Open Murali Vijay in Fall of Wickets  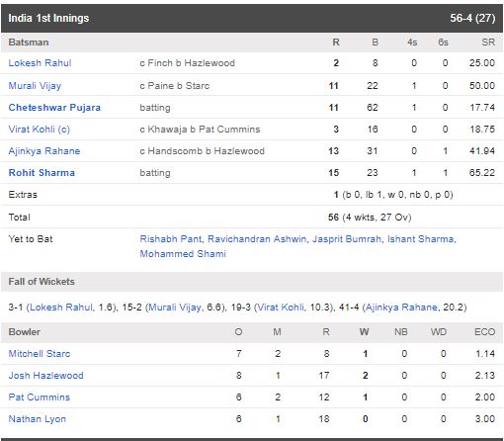(x=175, y=308)
